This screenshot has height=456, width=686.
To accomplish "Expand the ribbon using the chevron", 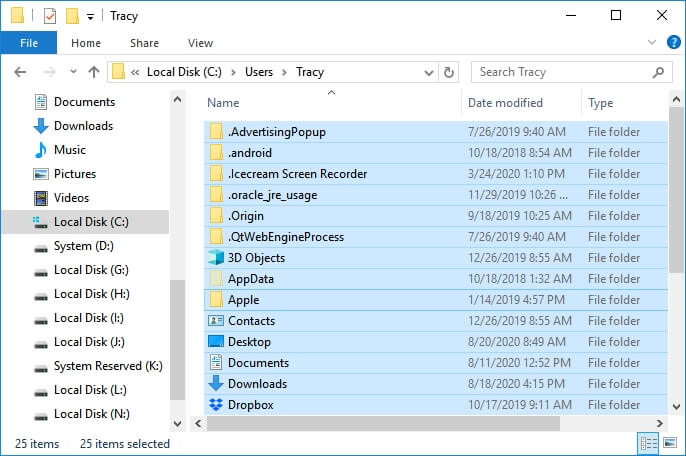I will pyautogui.click(x=650, y=43).
